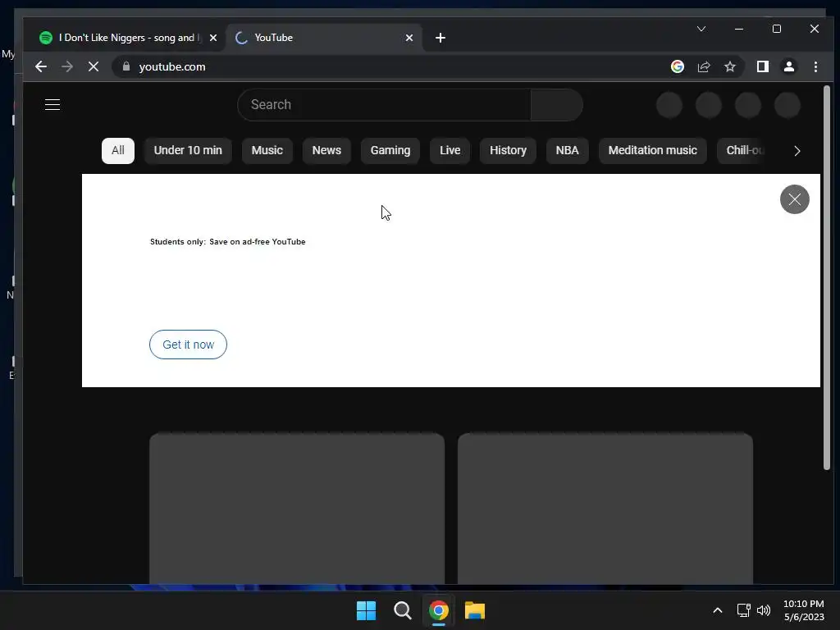The width and height of the screenshot is (840, 630).
Task: Pick the Meditation music chip
Action: point(652,151)
